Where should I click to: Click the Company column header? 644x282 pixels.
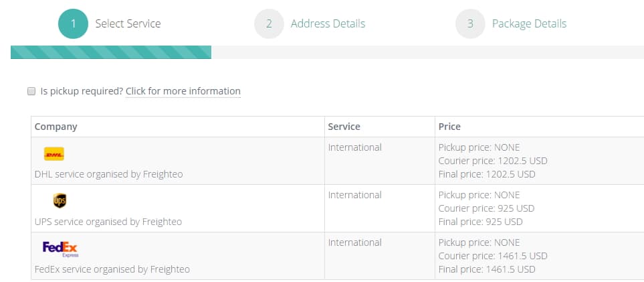[56, 127]
